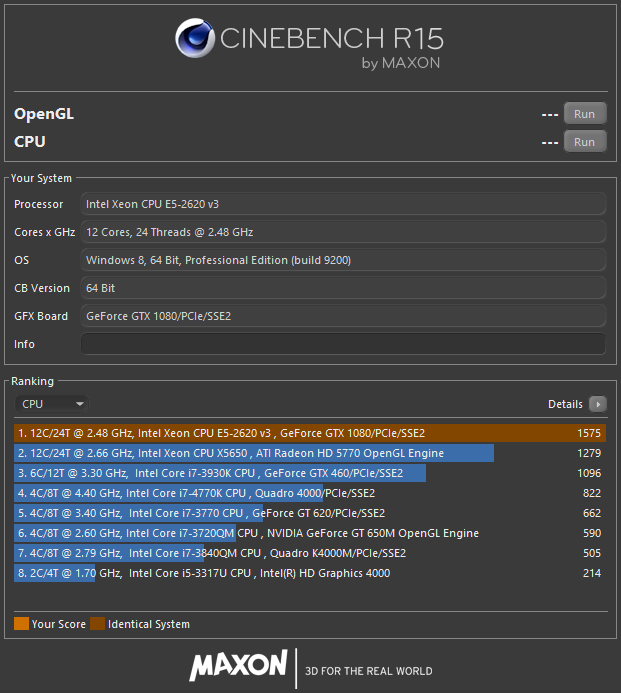Select the Xeon E5-2620 v3 ranking entry
The width and height of the screenshot is (621, 693).
coord(310,433)
